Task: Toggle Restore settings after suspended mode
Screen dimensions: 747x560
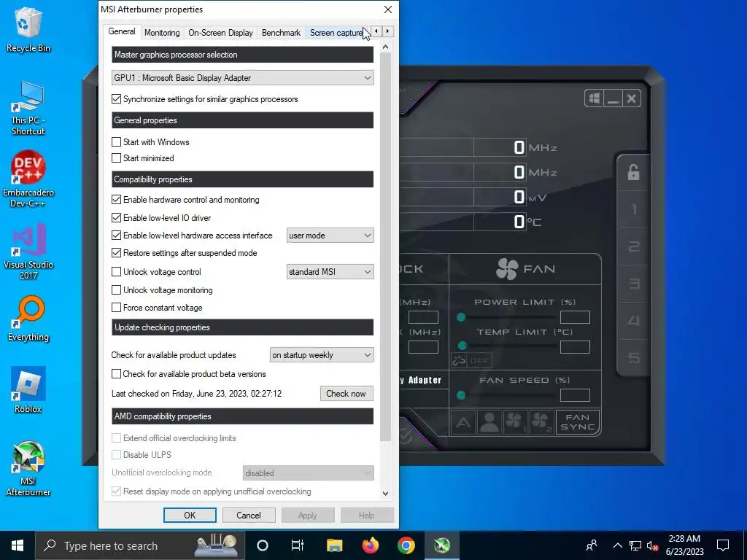Action: tap(116, 253)
